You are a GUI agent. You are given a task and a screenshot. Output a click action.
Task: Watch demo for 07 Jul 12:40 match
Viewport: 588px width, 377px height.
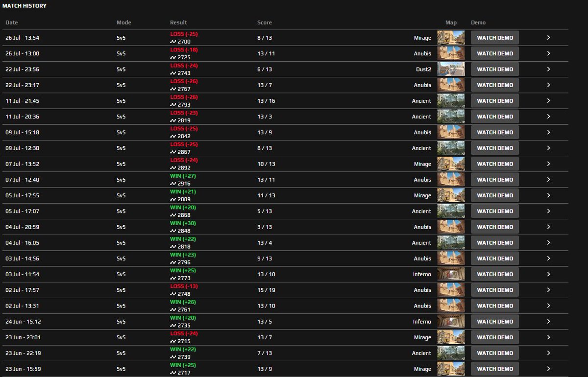(x=495, y=180)
